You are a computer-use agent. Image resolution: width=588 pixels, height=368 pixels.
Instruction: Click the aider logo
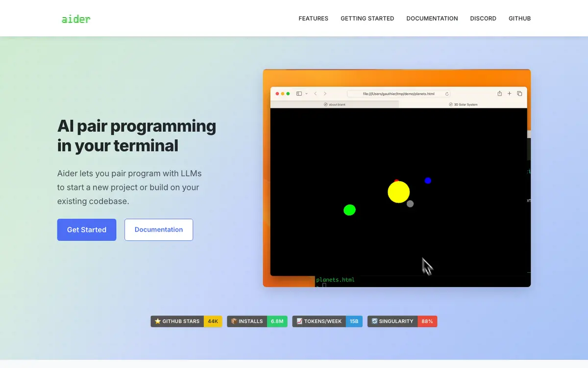tap(76, 19)
